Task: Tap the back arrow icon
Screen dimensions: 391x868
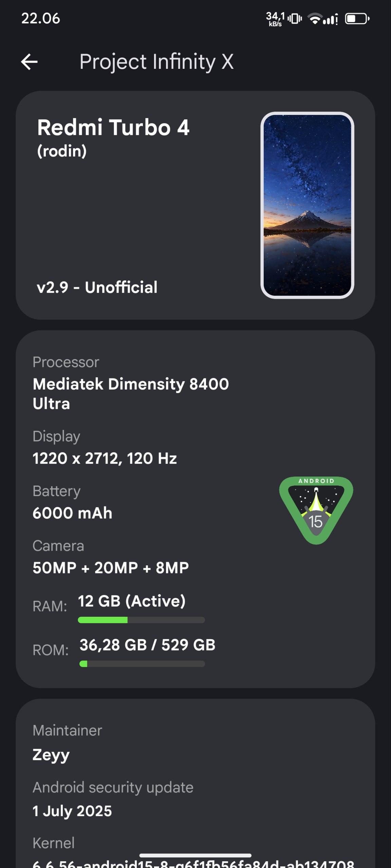Action: click(29, 62)
